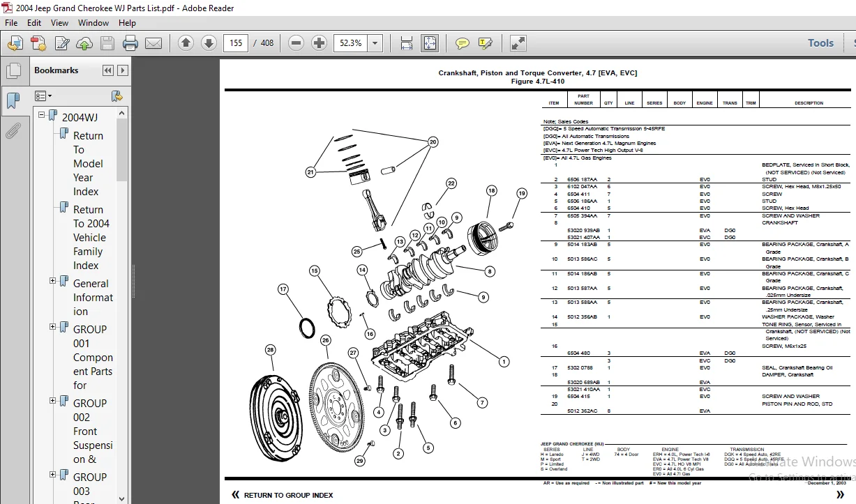Open Return To 2004 Vehicle Family Index bookmark
The image size is (856, 504).
click(91, 238)
